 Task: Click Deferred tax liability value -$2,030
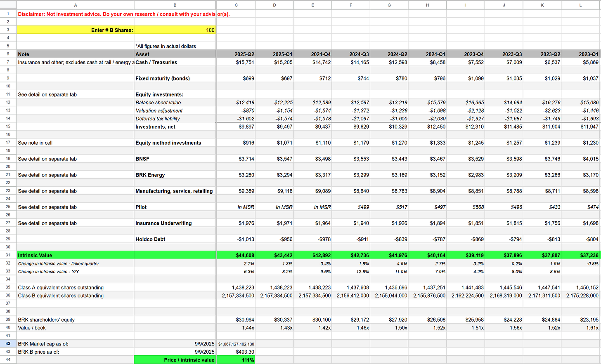pyautogui.click(x=437, y=119)
